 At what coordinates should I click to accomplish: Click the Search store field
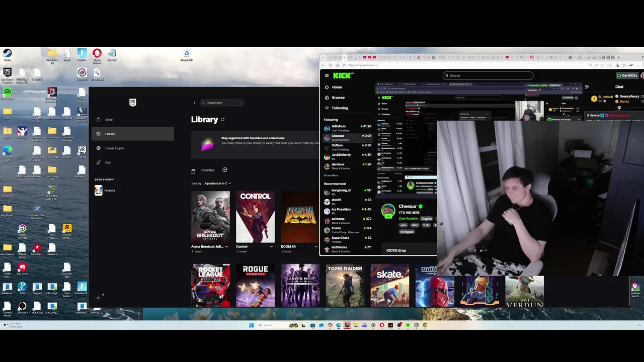coord(222,103)
